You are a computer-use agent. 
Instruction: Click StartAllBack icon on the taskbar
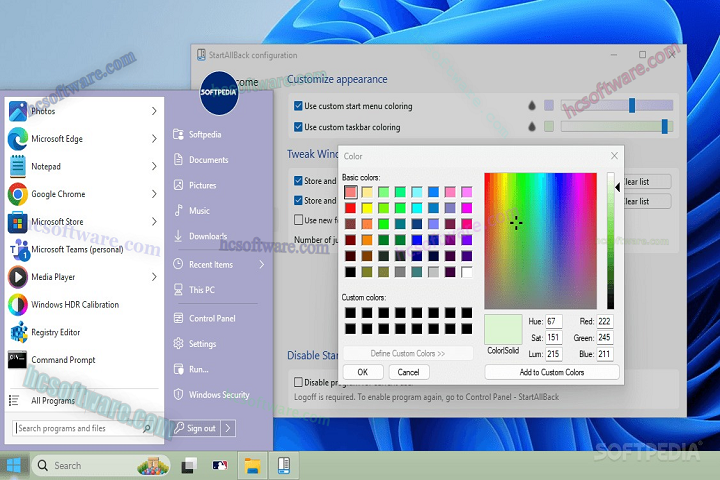(284, 466)
